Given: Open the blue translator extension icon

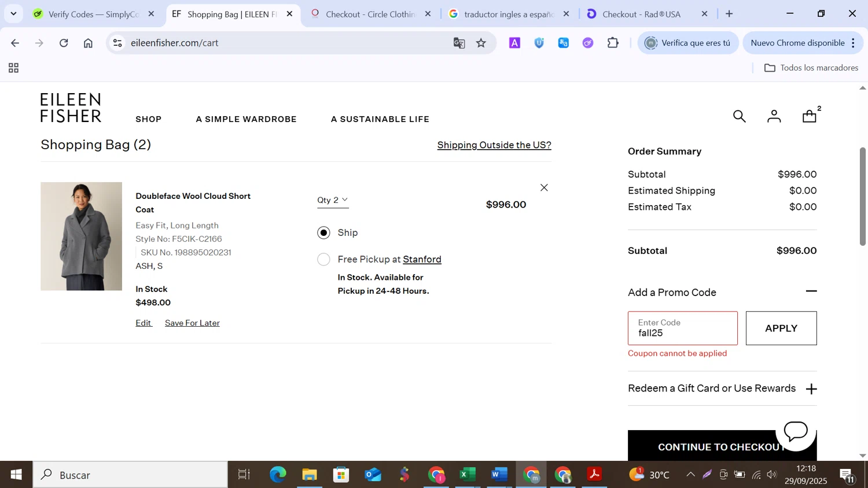Looking at the screenshot, I should pos(563,43).
